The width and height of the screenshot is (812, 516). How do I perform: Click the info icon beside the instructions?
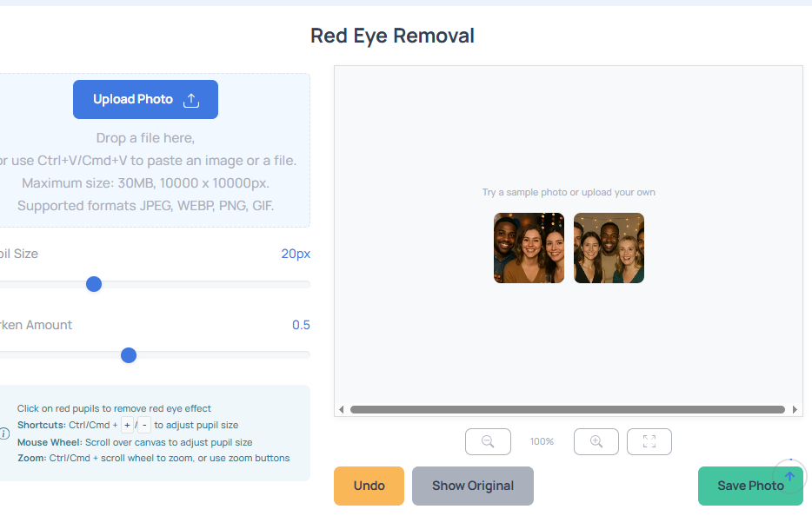tap(4, 433)
